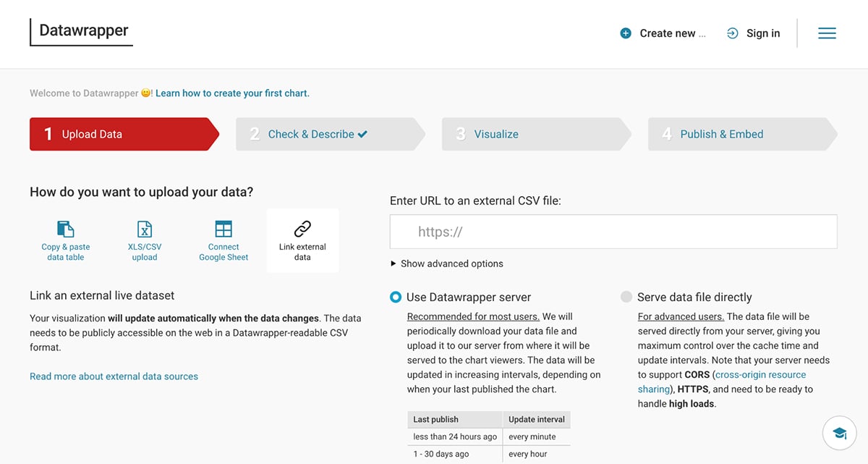The width and height of the screenshot is (868, 464).
Task: Select the Copy & paste data table option
Action: (64, 240)
